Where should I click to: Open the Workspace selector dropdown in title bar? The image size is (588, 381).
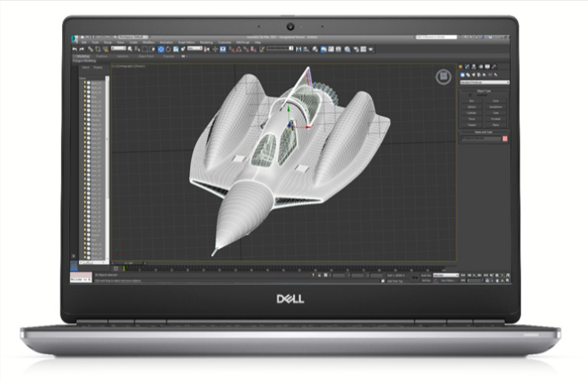pos(133,37)
